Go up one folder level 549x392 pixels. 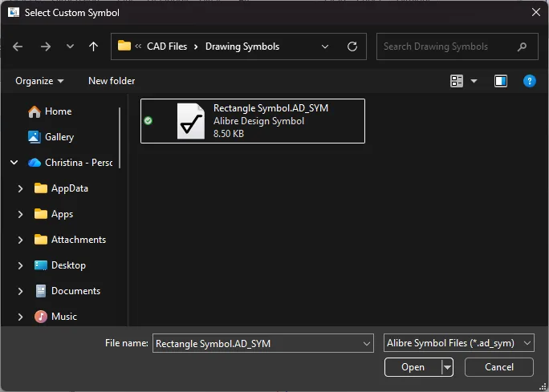point(93,46)
